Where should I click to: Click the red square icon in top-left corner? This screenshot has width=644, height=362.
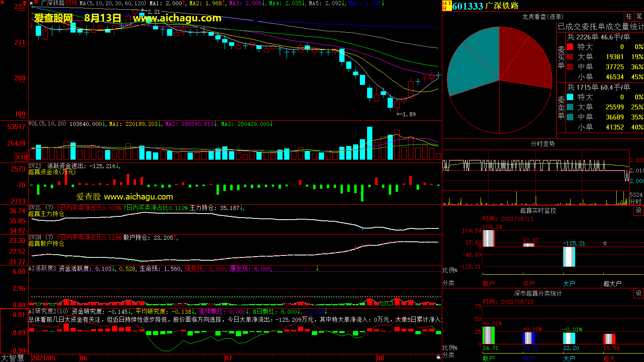[x=2, y=2]
